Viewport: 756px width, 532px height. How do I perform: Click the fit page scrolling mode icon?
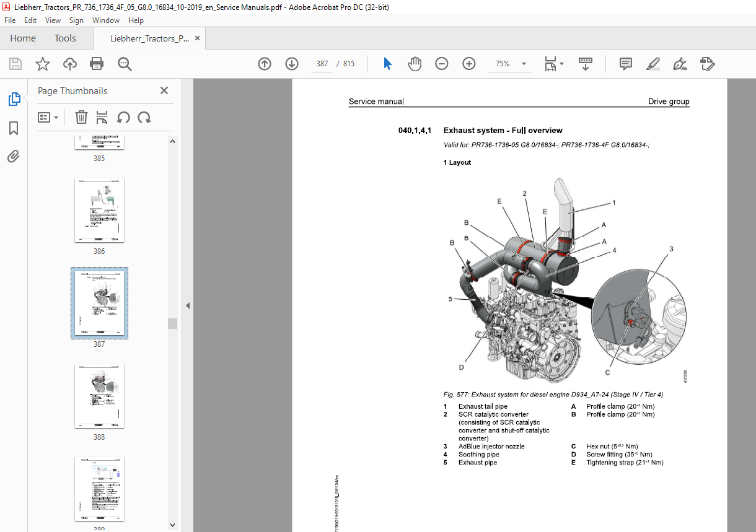point(550,64)
